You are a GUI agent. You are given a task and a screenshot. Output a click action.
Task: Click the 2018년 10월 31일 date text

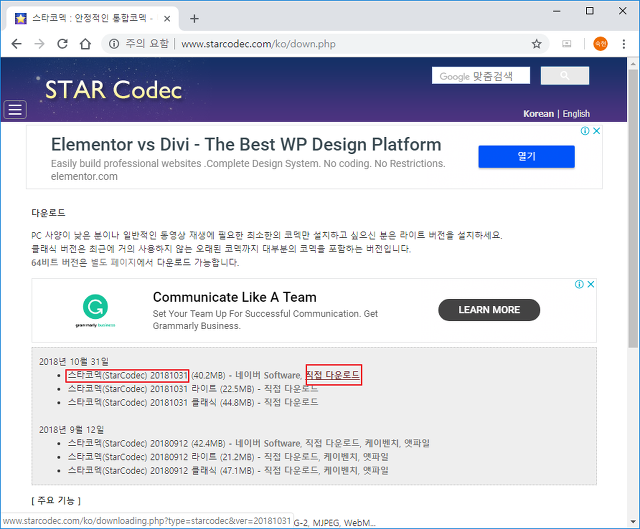point(74,362)
